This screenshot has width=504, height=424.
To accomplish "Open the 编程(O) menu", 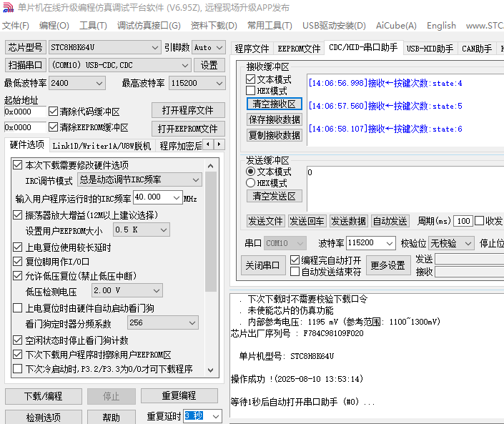I will coord(54,26).
